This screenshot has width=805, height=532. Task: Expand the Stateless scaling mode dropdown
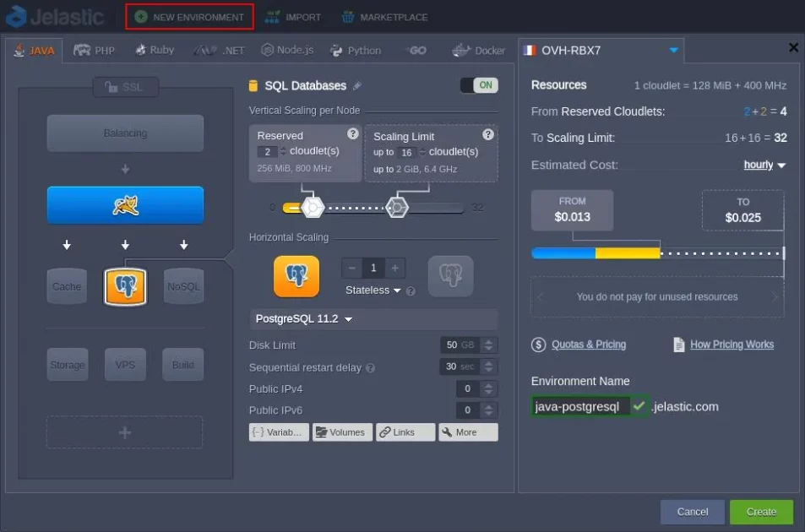(373, 290)
